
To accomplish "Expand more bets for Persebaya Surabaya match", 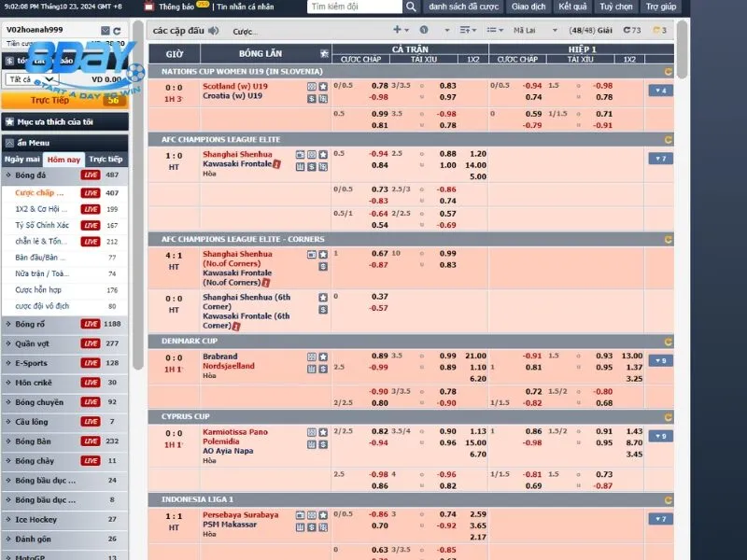I will click(x=660, y=519).
